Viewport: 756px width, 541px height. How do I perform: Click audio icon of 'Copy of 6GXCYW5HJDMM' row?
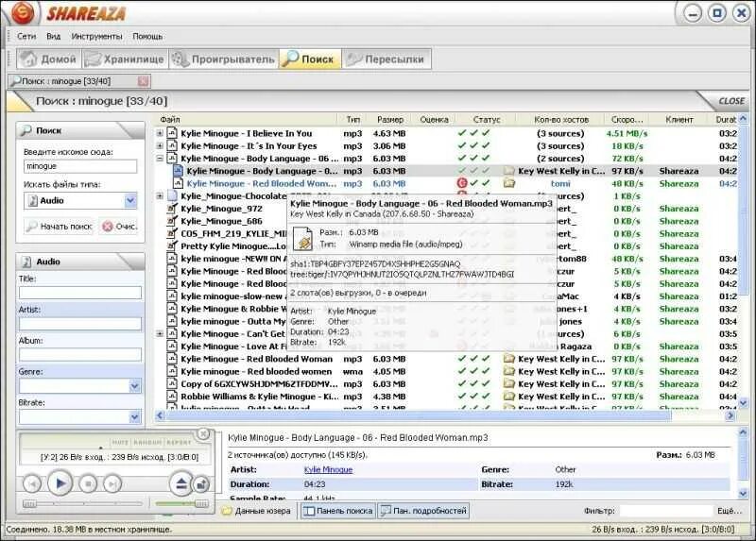pyautogui.click(x=172, y=383)
